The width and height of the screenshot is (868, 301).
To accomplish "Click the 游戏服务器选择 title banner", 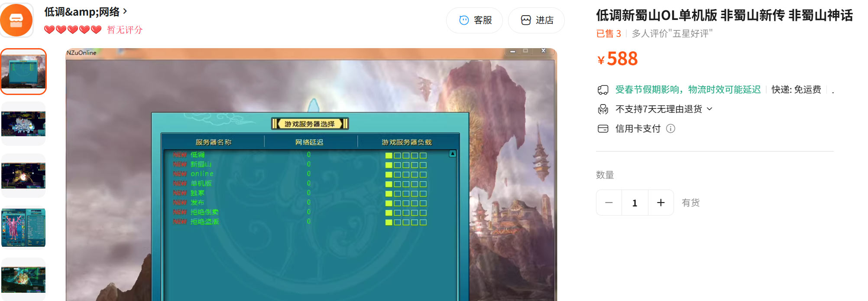I will point(310,124).
